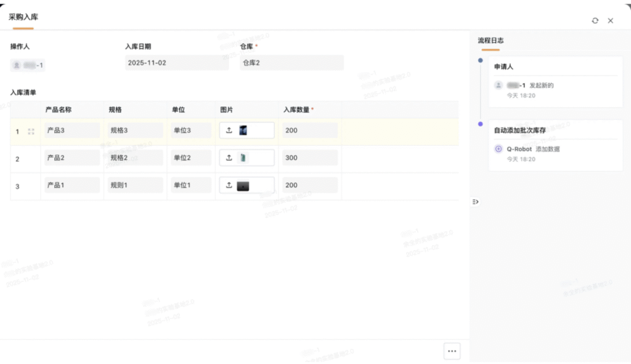The image size is (631, 364).
Task: Click upload icon in 产品2 image cell
Action: click(229, 158)
